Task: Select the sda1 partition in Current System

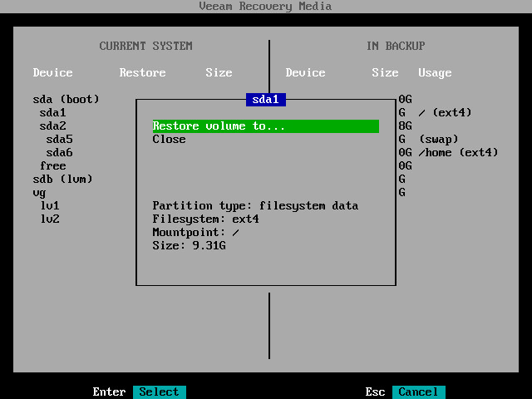Action: click(52, 113)
